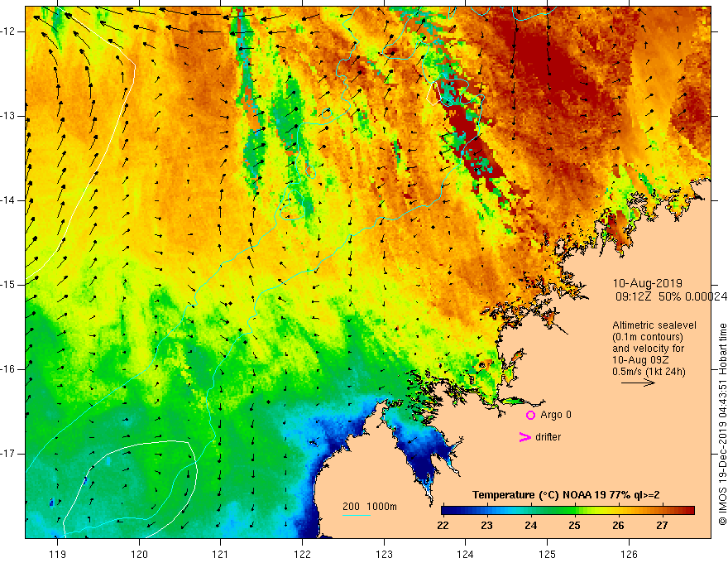The height and width of the screenshot is (563, 728).
Task: Click the longitude label 124
Action: click(465, 554)
